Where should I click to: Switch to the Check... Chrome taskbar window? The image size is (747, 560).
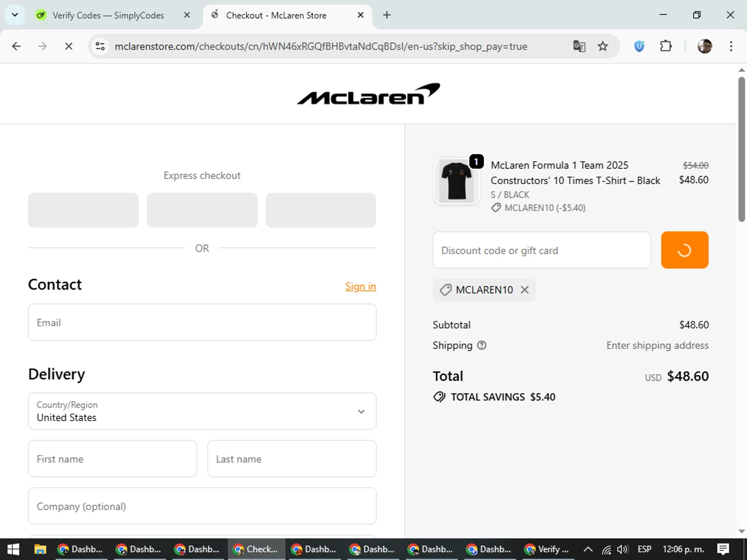point(256,549)
